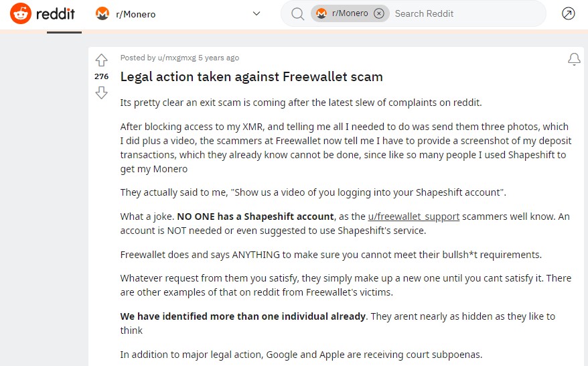Open the r/Monero community dropdown label
This screenshot has width=588, height=366.
click(136, 13)
